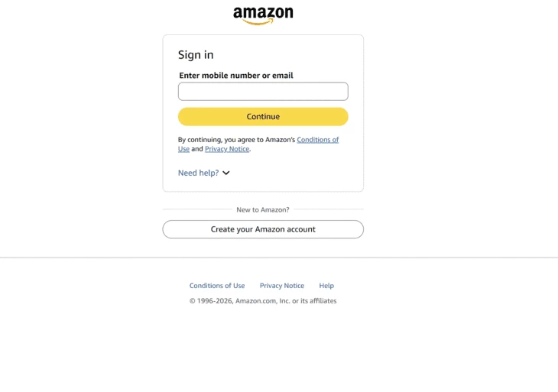The width and height of the screenshot is (558, 392).
Task: Click the Amazon logo at top
Action: point(263,14)
